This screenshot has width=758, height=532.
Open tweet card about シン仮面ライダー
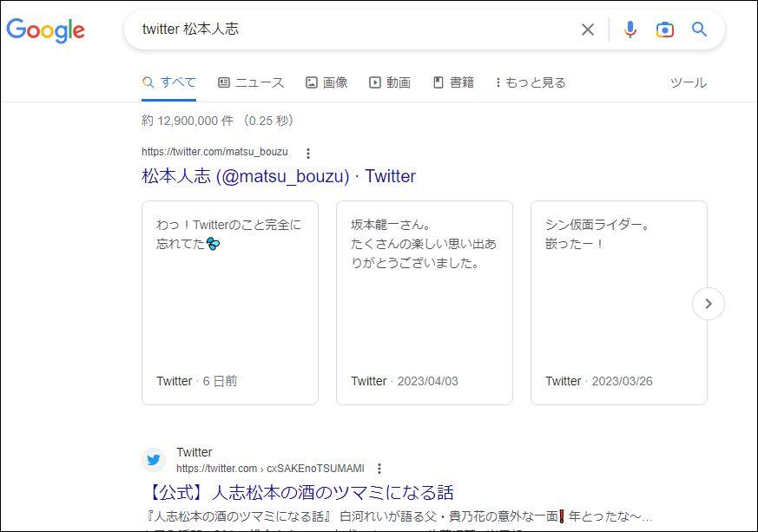(x=619, y=303)
